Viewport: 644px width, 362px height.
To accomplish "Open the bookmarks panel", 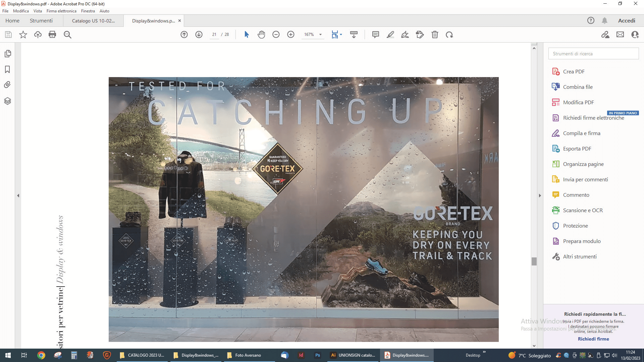I will (7, 69).
